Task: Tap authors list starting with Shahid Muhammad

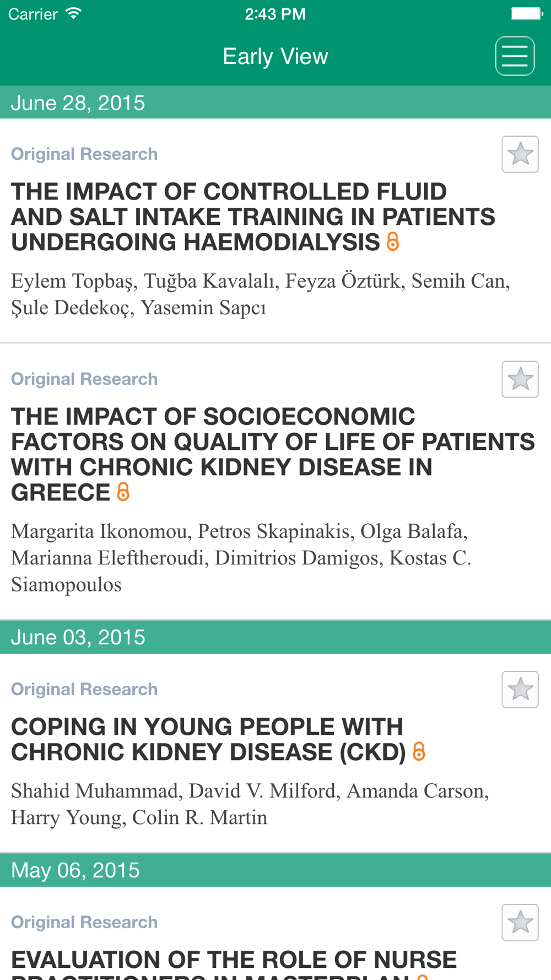Action: (x=250, y=804)
